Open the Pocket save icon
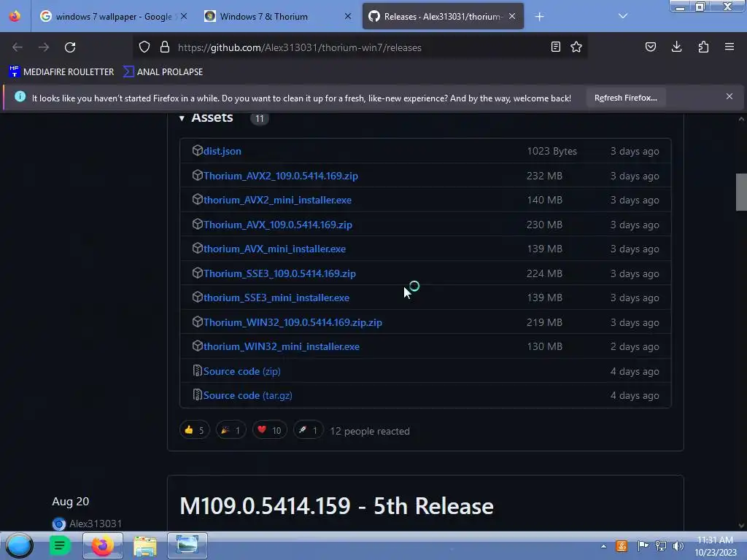 point(651,47)
